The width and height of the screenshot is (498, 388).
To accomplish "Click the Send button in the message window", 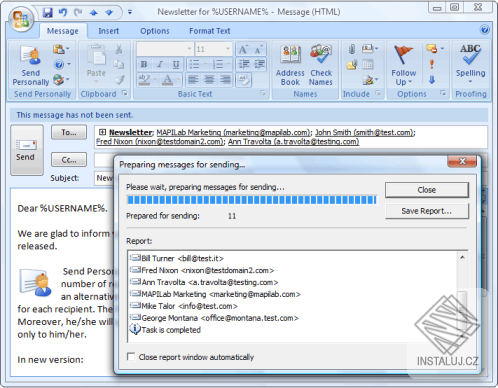I will pyautogui.click(x=27, y=150).
